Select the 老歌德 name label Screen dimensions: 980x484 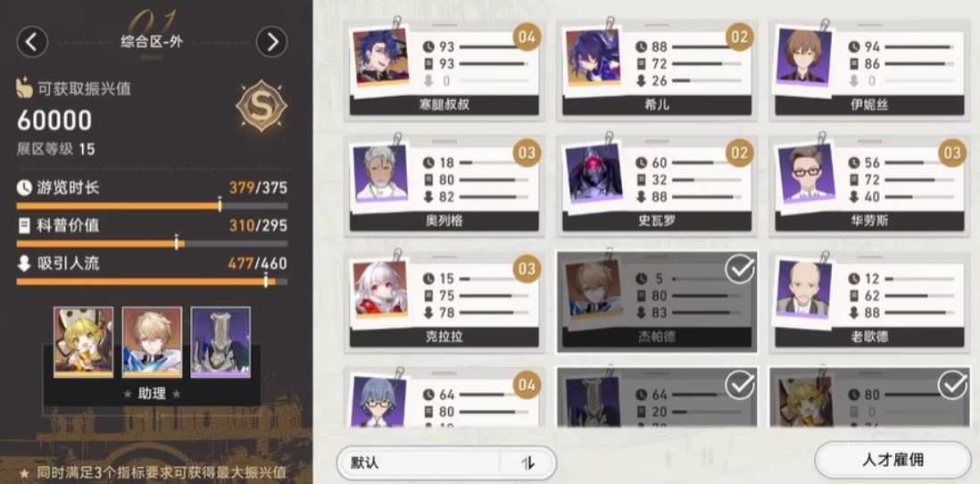(869, 337)
